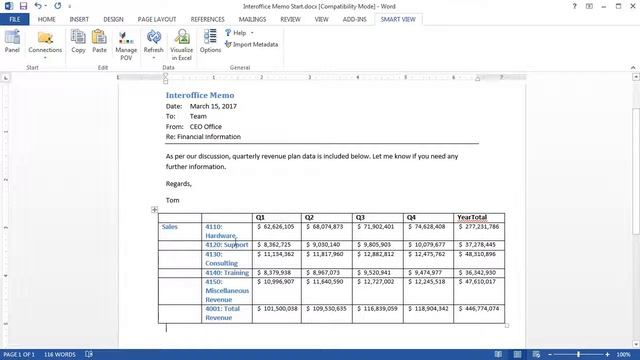Click Visualize in Excel

click(x=182, y=46)
